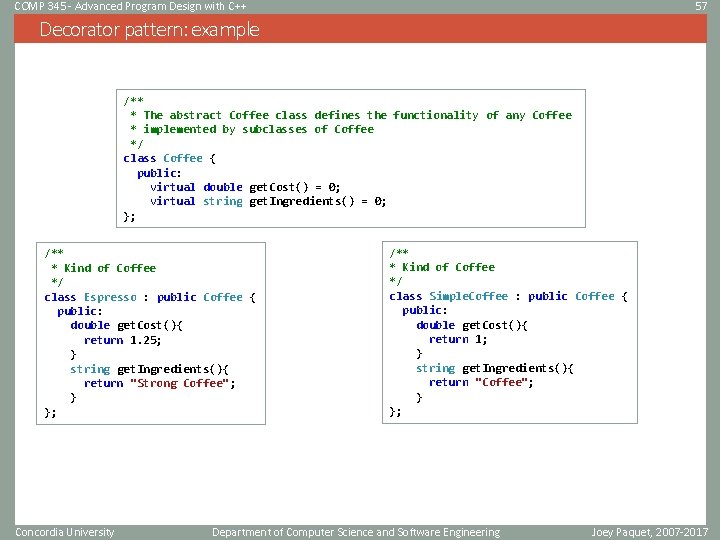This screenshot has height=540, width=720.
Task: Click 'public:' in the abstract Coffee class
Action: (x=159, y=173)
